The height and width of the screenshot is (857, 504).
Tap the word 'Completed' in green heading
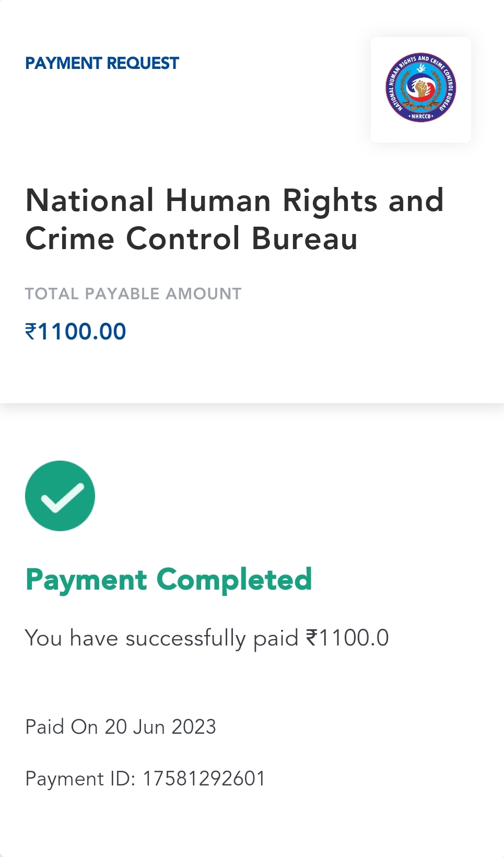[x=234, y=580]
